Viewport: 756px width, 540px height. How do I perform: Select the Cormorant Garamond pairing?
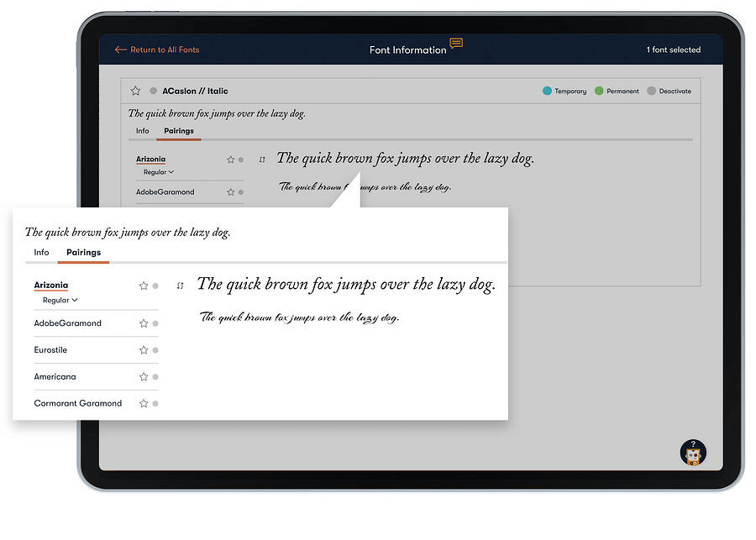[77, 403]
